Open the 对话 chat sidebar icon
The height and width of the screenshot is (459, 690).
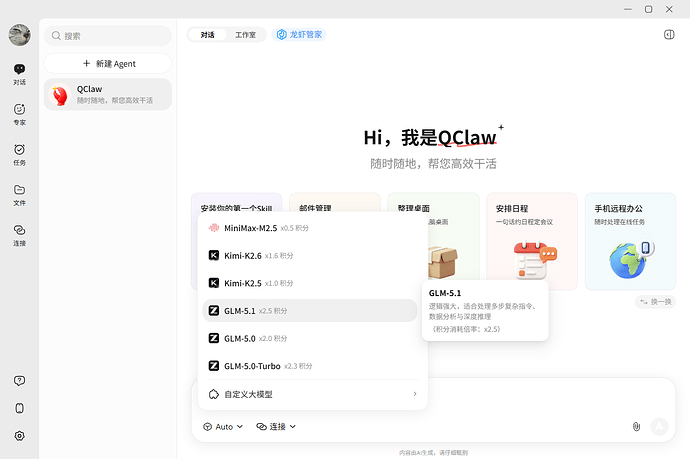pos(19,74)
